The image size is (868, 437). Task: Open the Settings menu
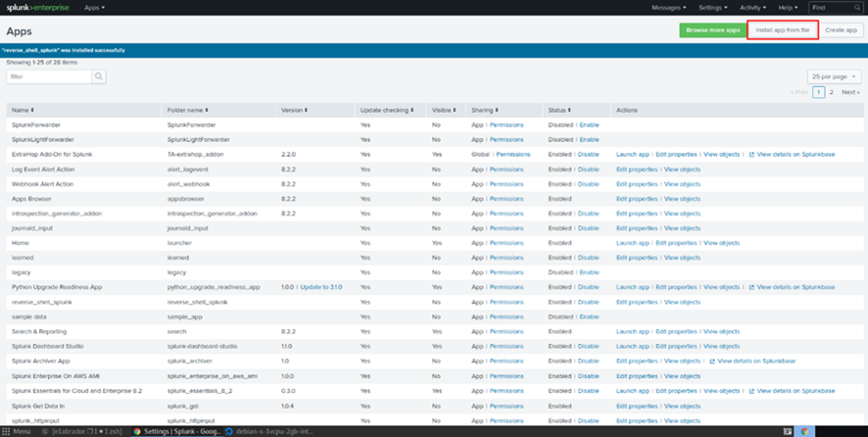tap(713, 8)
